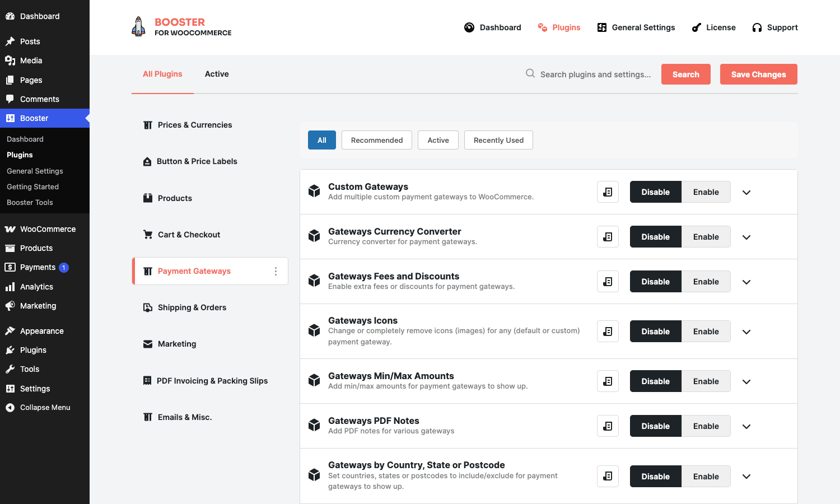This screenshot has height=504, width=840.
Task: Click the Gateways Icons cube icon
Action: [x=314, y=330]
